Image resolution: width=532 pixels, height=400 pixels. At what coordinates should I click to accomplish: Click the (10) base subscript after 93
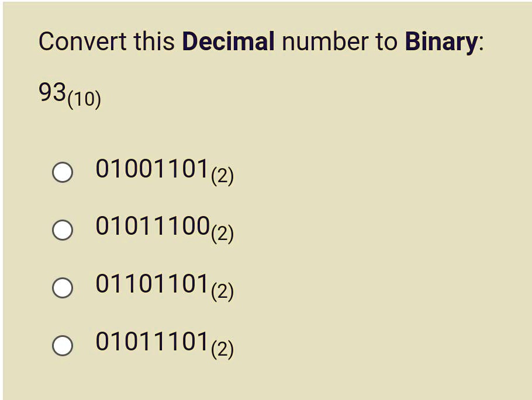[x=84, y=100]
